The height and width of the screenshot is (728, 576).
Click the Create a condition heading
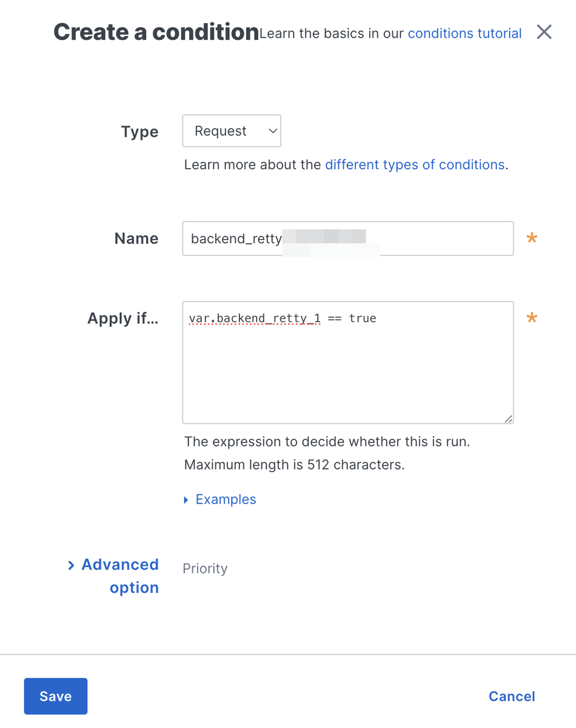click(x=156, y=32)
